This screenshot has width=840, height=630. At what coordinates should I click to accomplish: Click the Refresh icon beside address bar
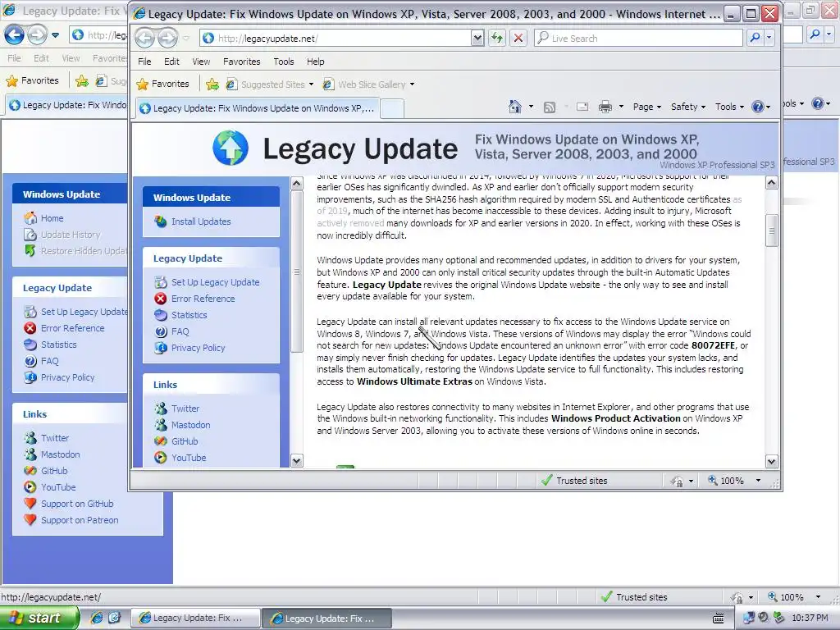click(x=497, y=38)
